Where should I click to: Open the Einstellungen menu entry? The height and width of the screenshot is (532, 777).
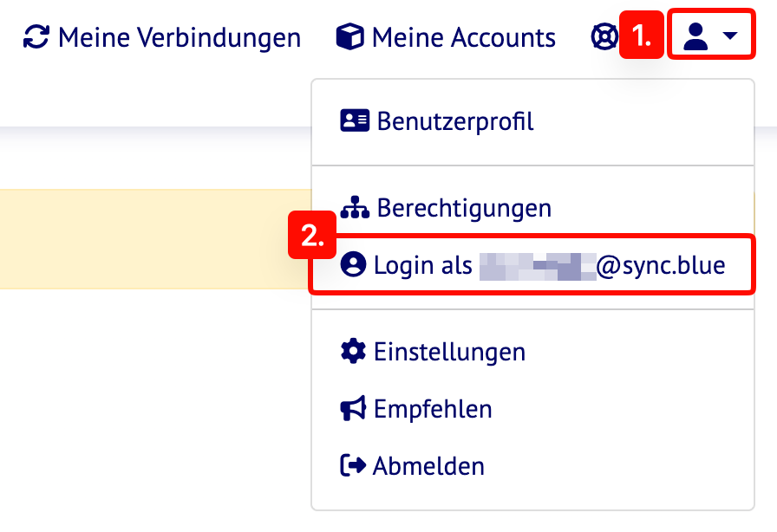coord(449,353)
